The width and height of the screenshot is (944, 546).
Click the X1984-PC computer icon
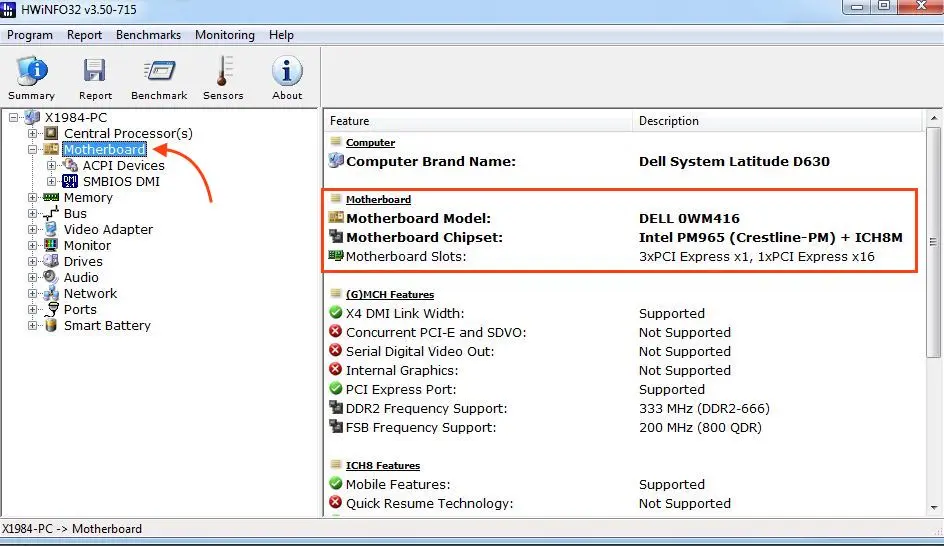click(33, 117)
